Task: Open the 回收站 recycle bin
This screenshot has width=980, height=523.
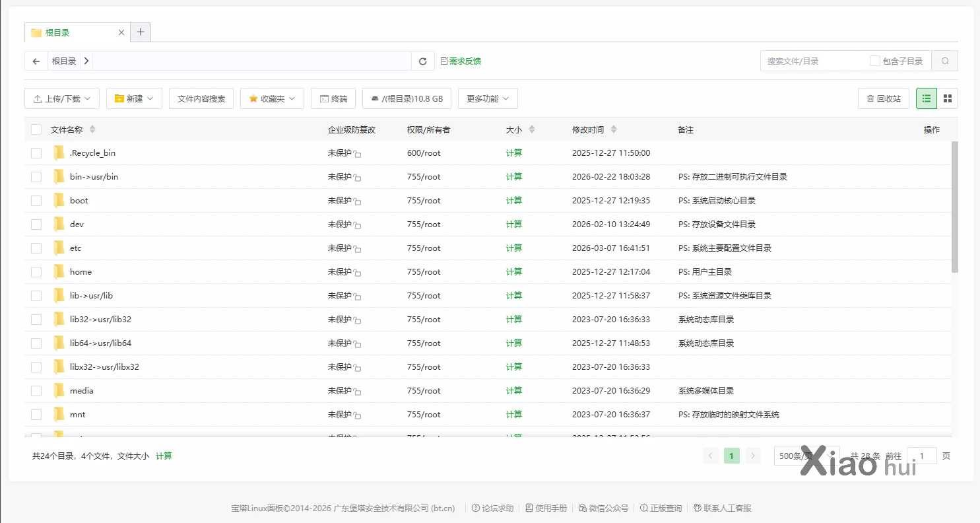Action: point(883,98)
